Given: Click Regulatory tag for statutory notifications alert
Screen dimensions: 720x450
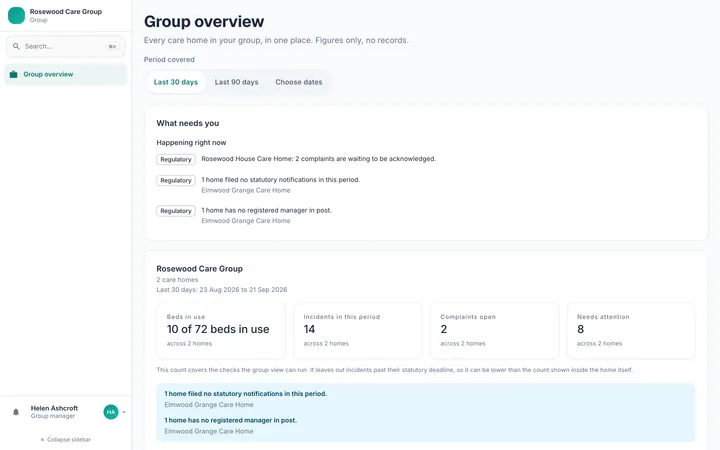Looking at the screenshot, I should [176, 180].
